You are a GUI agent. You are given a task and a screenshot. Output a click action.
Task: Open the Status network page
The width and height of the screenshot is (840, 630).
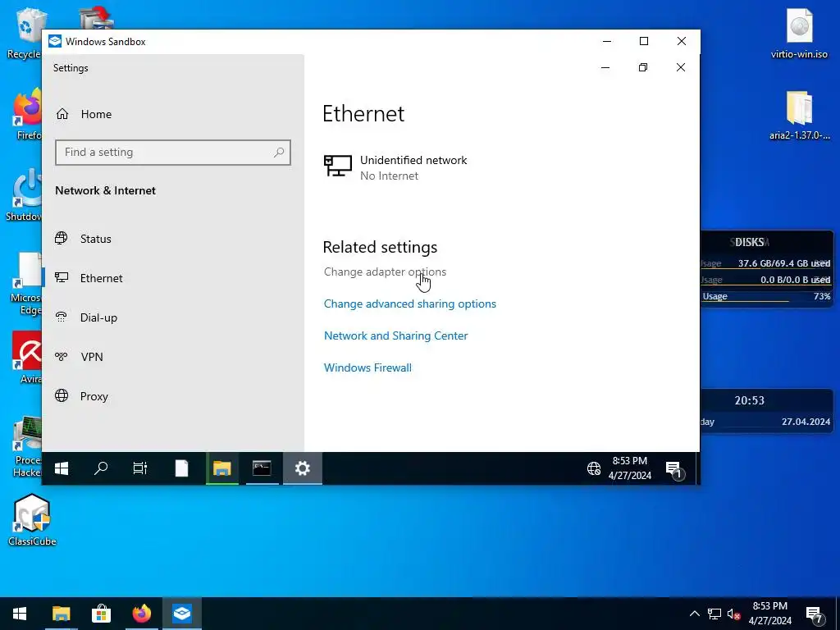(84, 239)
